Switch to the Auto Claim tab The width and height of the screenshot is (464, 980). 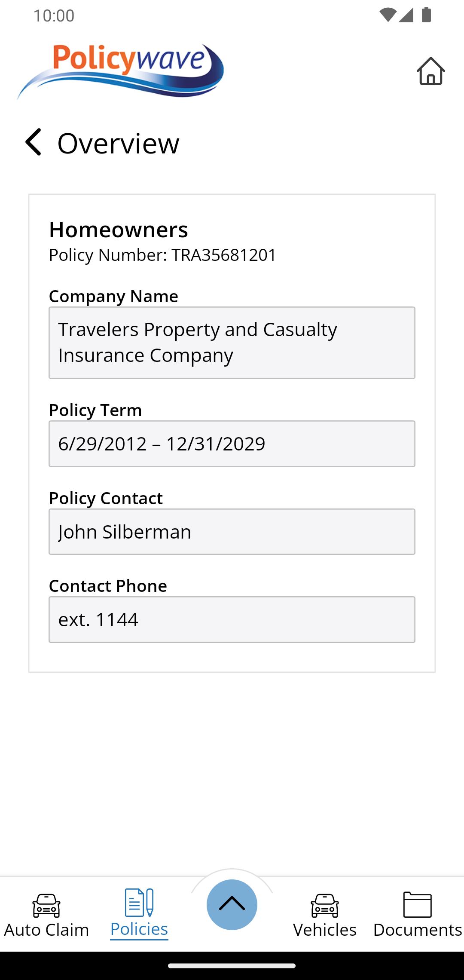point(46,930)
